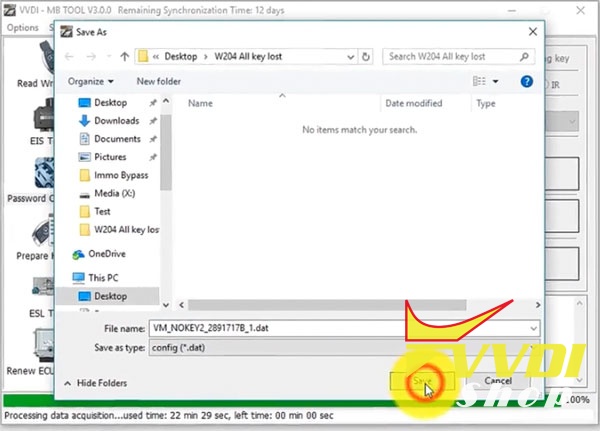Viewport: 600px width, 431px height.
Task: Click the view layout icon
Action: (479, 81)
